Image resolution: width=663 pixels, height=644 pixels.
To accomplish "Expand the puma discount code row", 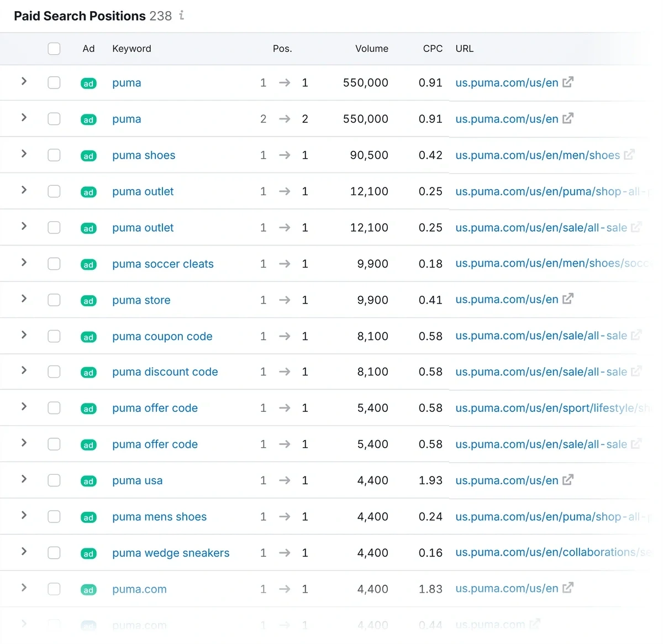I will click(x=24, y=370).
